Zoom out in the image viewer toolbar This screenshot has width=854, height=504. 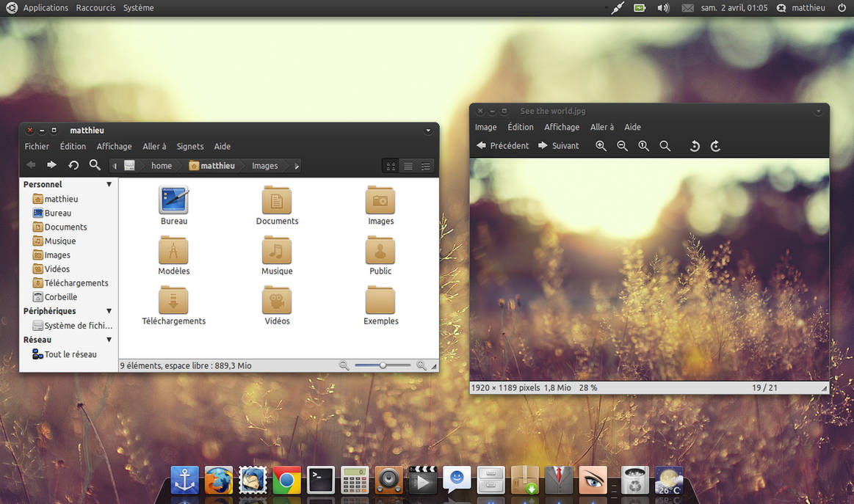(622, 146)
